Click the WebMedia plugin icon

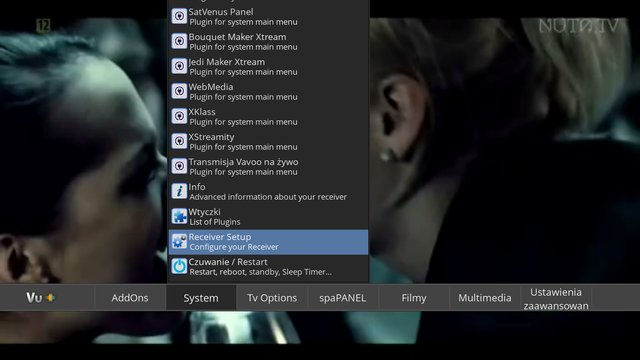tap(179, 91)
